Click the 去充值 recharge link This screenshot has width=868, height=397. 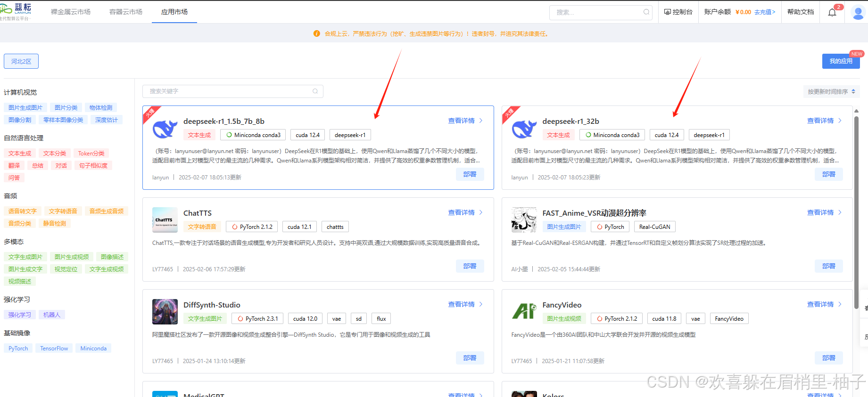[x=765, y=12]
